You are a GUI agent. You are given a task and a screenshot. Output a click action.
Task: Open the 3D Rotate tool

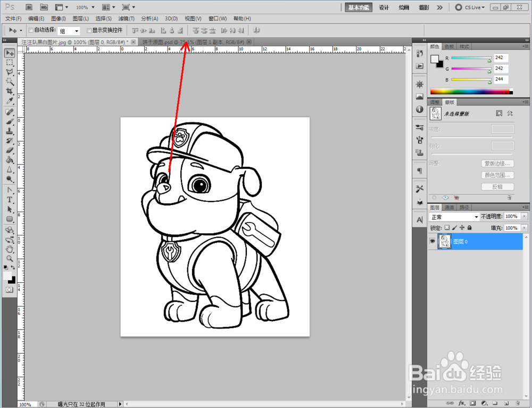10,230
